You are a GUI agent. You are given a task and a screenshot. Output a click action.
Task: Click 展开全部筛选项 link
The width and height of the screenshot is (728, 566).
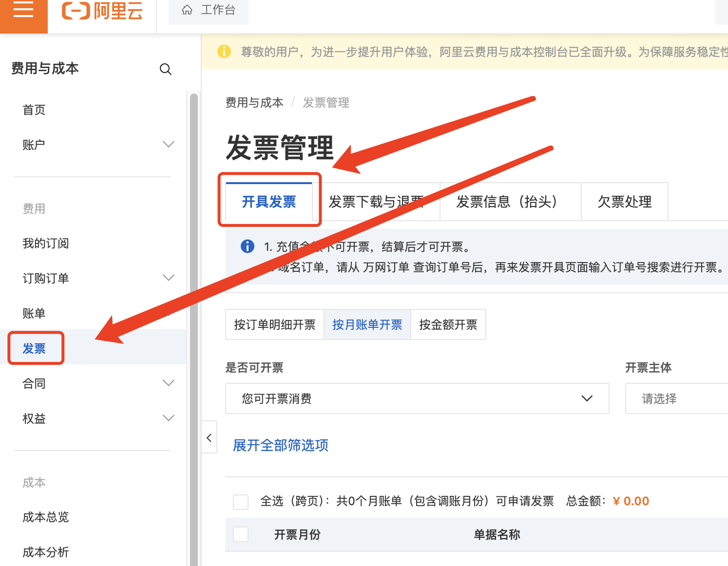pos(281,445)
